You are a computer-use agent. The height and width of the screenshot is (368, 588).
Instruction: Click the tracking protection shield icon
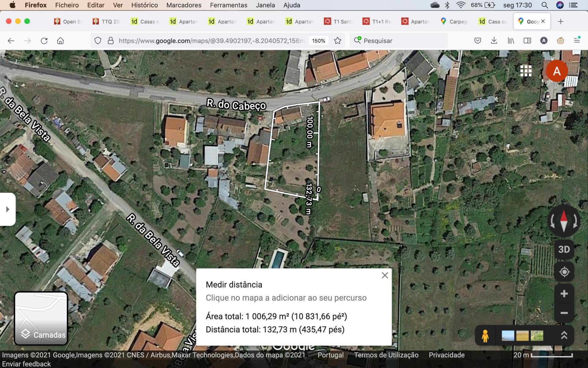(98, 41)
